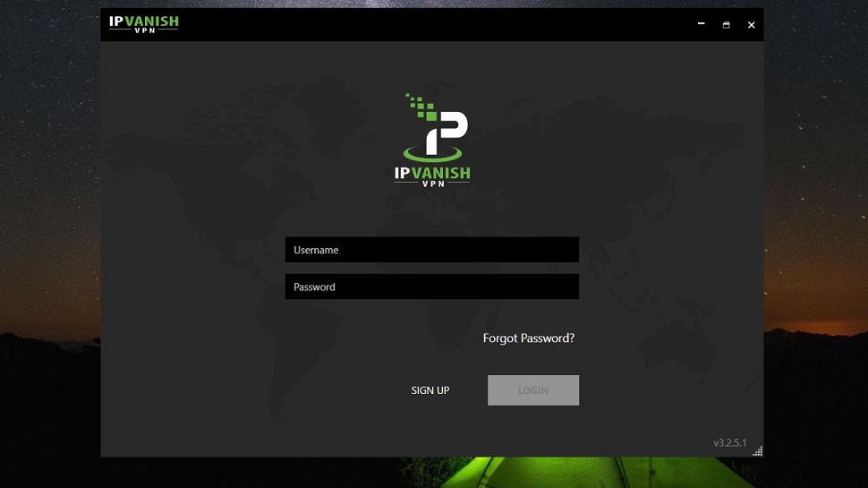Viewport: 868px width, 488px height.
Task: Open the Forgot Password? link
Action: click(x=529, y=338)
